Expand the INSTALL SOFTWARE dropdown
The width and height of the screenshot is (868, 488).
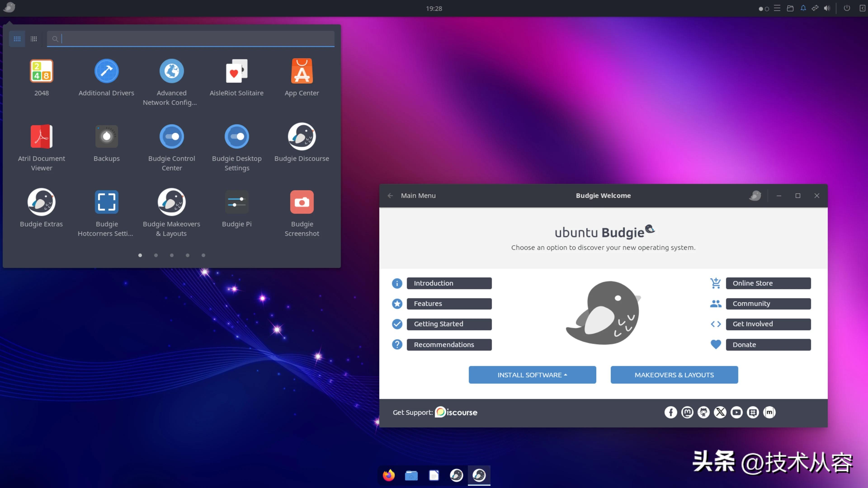(x=532, y=375)
